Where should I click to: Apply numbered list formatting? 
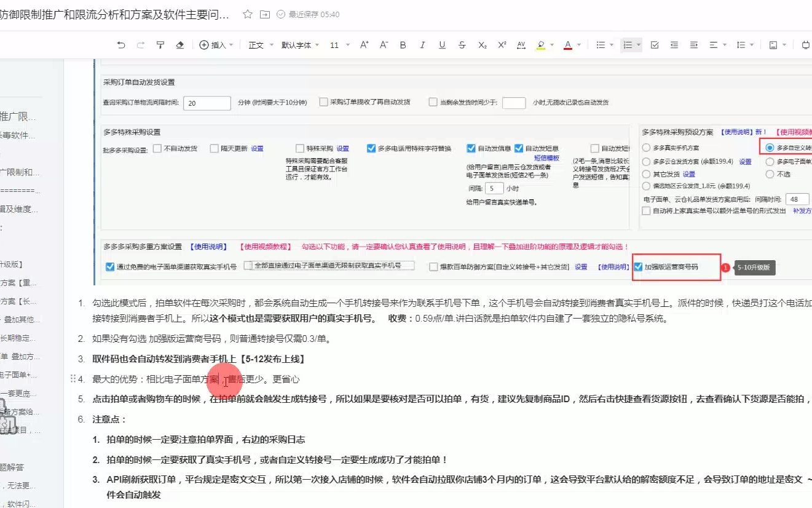628,45
